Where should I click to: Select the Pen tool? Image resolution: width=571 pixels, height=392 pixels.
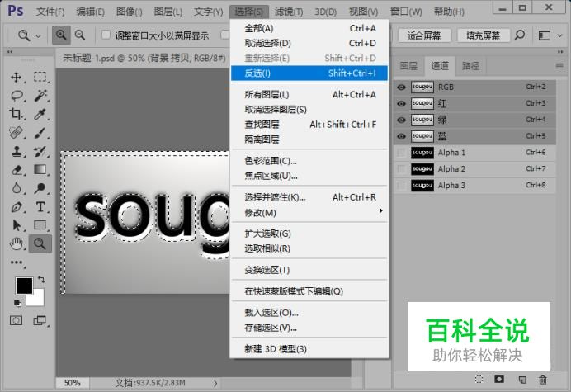click(16, 207)
